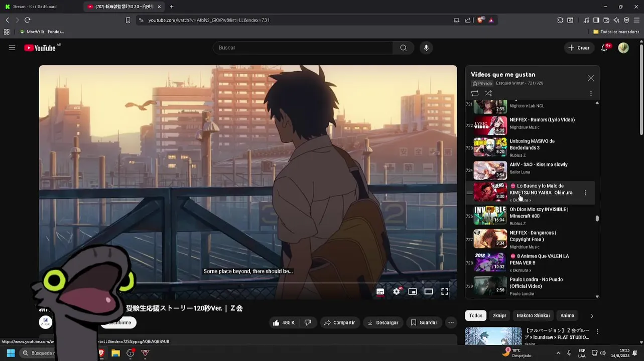The width and height of the screenshot is (644, 361).
Task: Open a new browser tab
Action: 172,7
